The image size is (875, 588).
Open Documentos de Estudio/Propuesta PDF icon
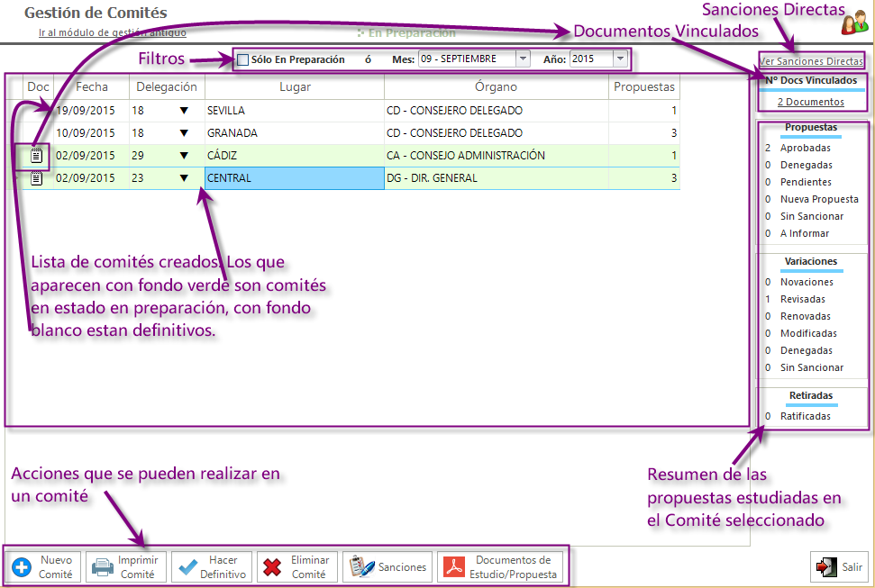click(x=457, y=567)
